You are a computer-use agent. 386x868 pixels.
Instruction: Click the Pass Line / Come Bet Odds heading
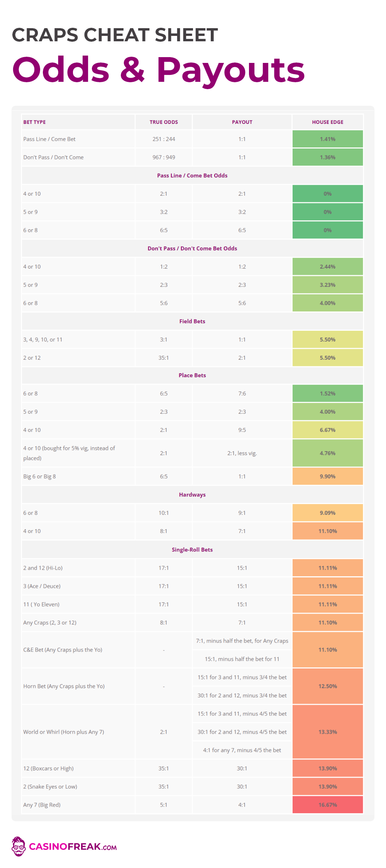[192, 175]
